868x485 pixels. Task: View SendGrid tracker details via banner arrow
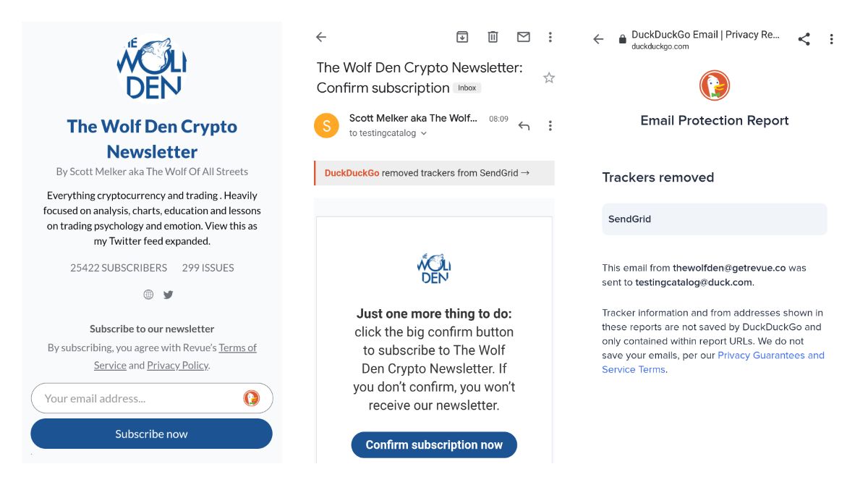pos(526,173)
